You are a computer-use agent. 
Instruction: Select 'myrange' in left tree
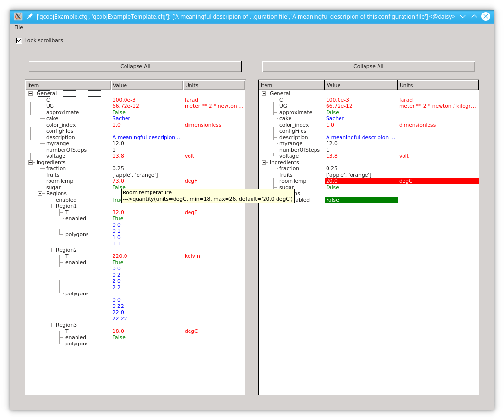click(x=58, y=143)
